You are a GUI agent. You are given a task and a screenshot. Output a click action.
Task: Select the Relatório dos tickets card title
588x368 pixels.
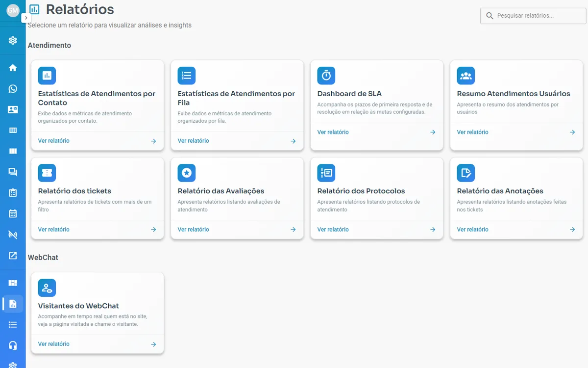pyautogui.click(x=74, y=191)
